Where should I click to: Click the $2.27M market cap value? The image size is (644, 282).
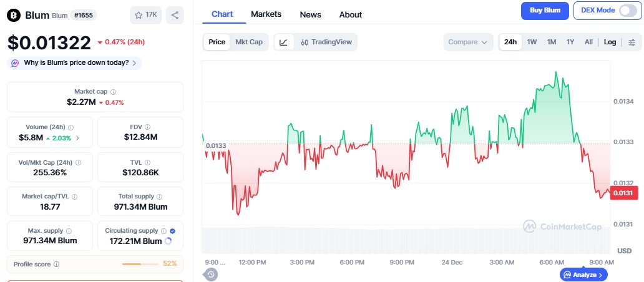[x=81, y=102]
